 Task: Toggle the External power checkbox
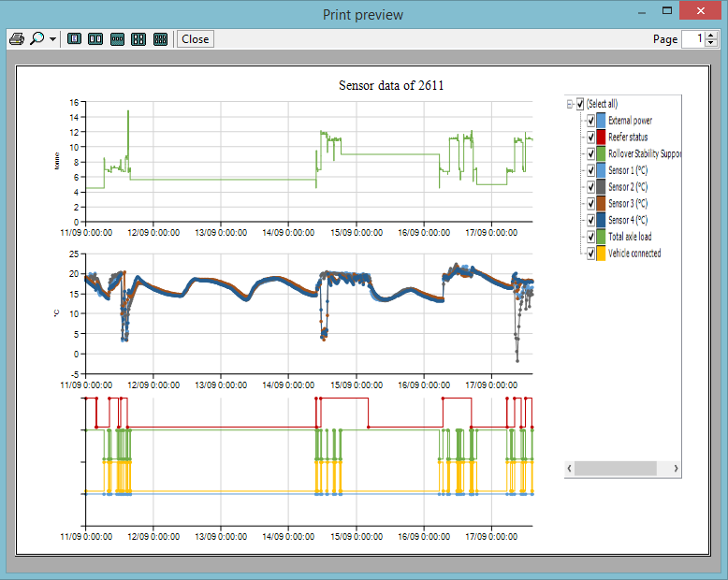pos(590,121)
